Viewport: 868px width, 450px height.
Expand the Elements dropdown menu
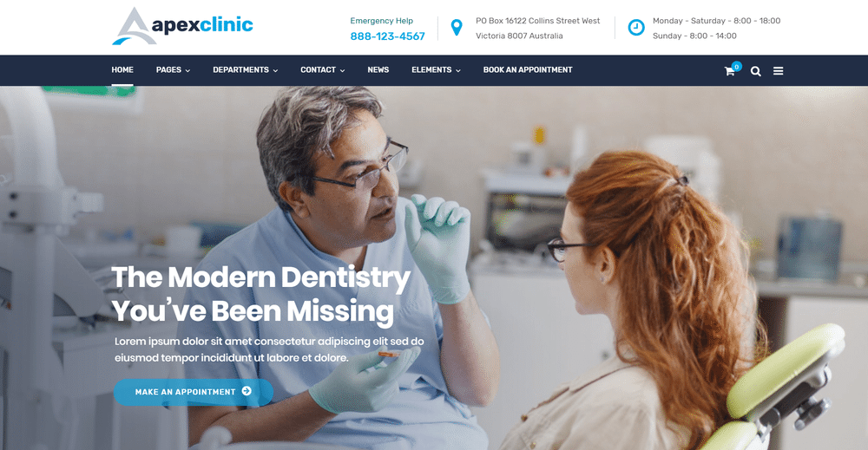point(436,69)
